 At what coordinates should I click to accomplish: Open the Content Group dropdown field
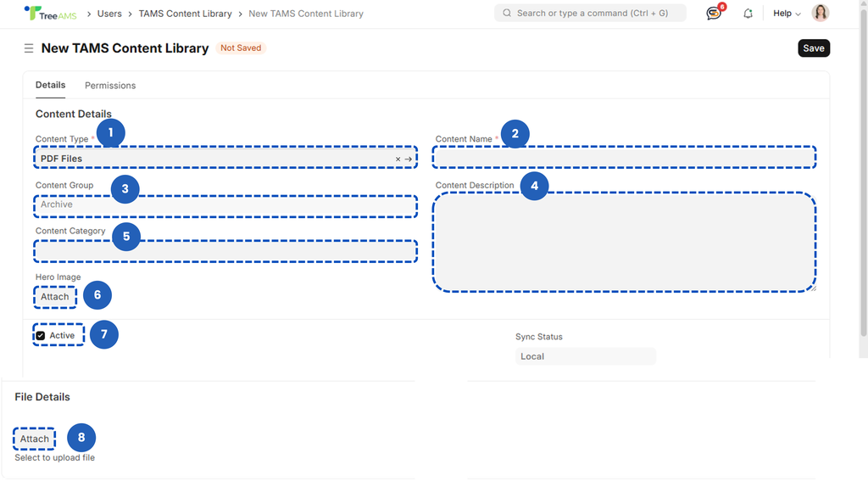coord(225,205)
